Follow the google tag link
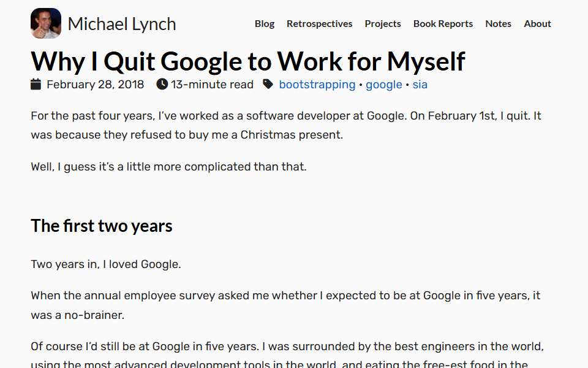Image resolution: width=588 pixels, height=368 pixels. pyautogui.click(x=384, y=85)
